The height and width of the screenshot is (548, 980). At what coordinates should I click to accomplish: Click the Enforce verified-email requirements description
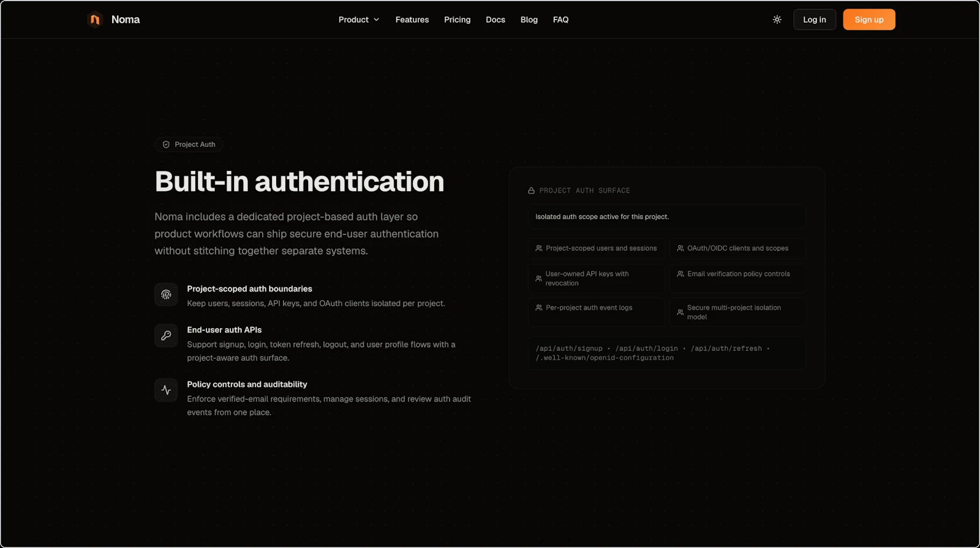[x=329, y=405]
